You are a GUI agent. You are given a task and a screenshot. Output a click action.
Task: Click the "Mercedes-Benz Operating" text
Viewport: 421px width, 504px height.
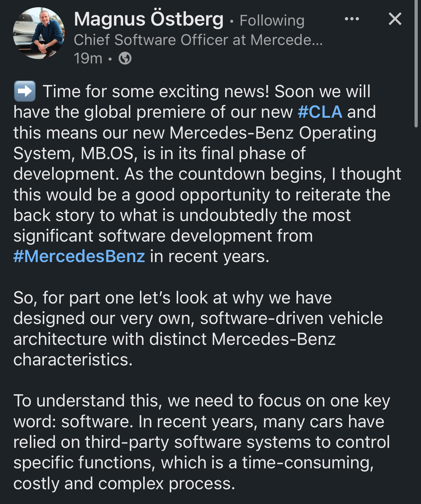click(273, 133)
